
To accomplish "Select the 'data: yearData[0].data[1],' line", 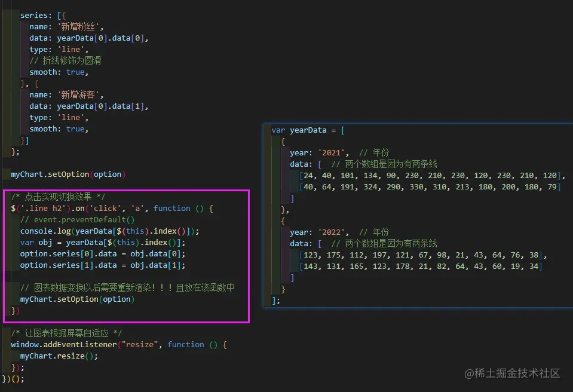I will (x=89, y=106).
